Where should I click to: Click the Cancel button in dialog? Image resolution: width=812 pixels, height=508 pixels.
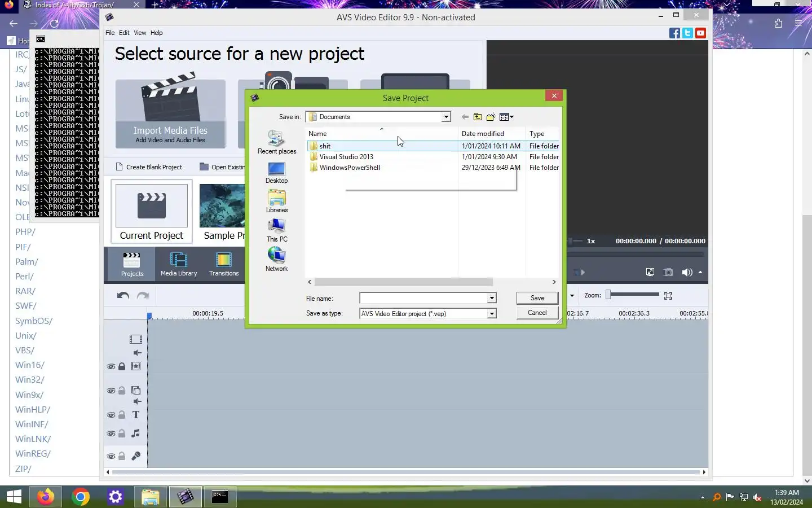coord(537,313)
